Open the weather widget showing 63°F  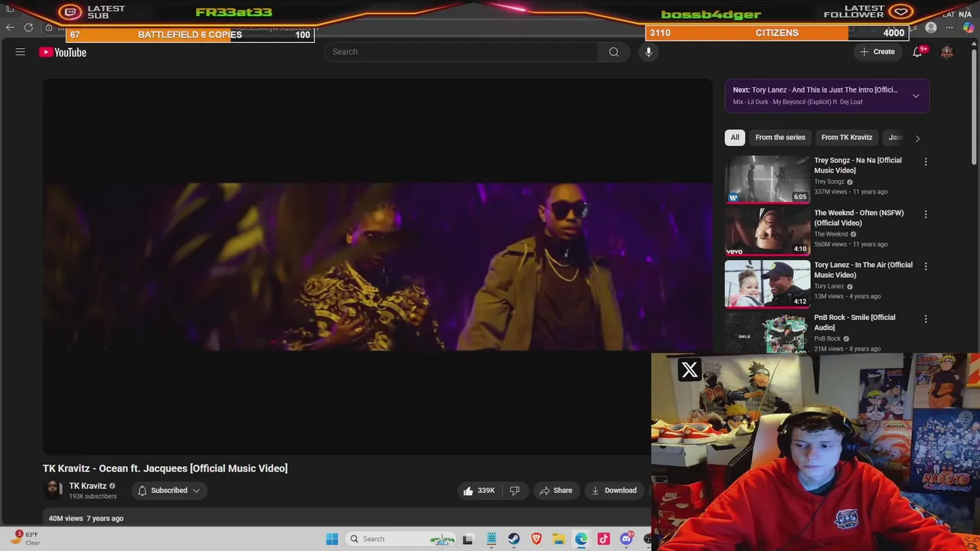click(25, 538)
